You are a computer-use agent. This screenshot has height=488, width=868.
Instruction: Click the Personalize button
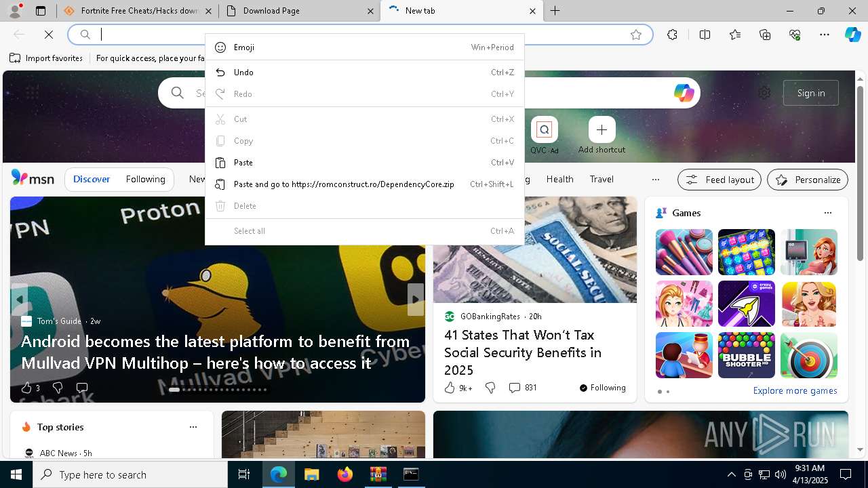click(808, 180)
